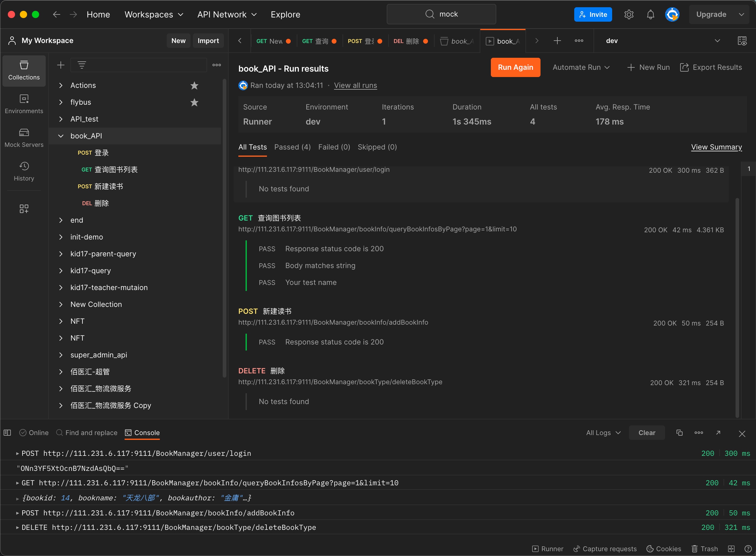Toggle the star on flybus collection
The width and height of the screenshot is (756, 556).
tap(194, 102)
